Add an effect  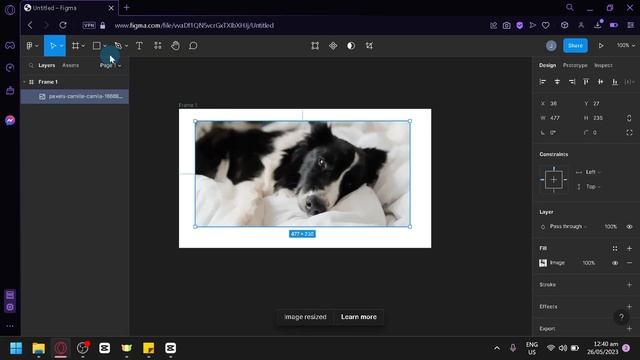[629, 307]
